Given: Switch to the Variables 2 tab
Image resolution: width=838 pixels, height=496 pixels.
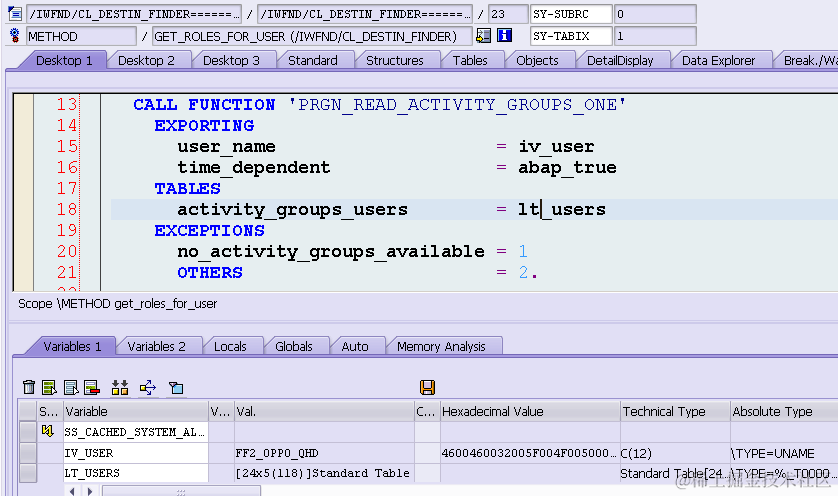Looking at the screenshot, I should point(156,346).
